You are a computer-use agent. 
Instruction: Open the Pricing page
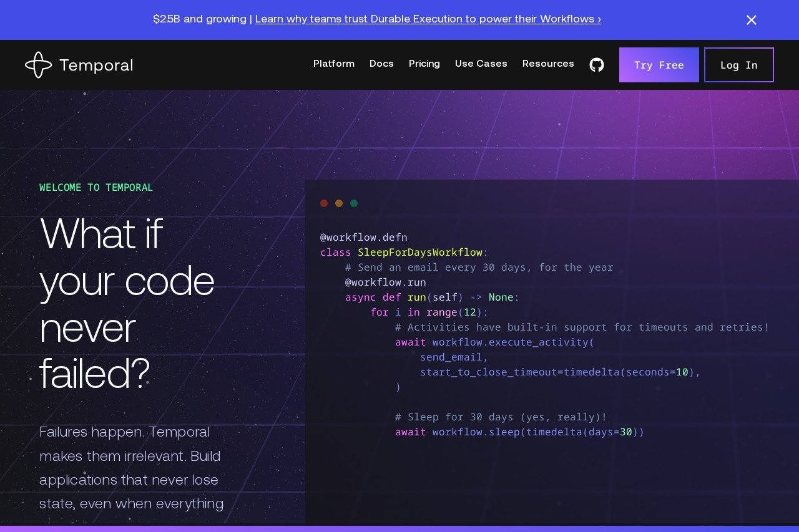pyautogui.click(x=424, y=64)
